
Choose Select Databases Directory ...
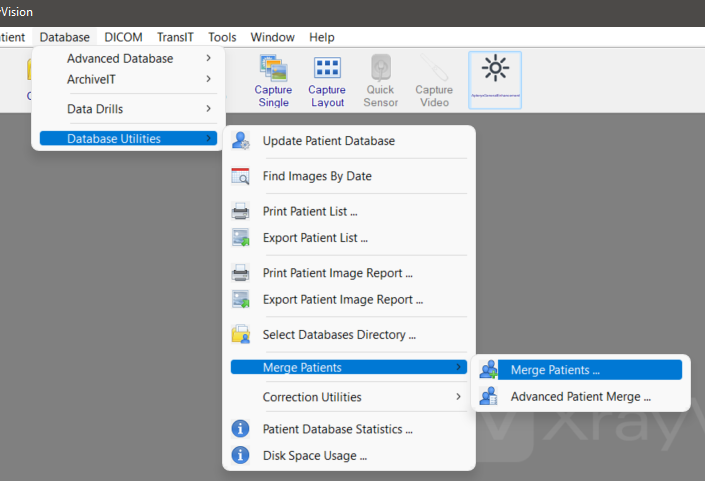pos(349,334)
